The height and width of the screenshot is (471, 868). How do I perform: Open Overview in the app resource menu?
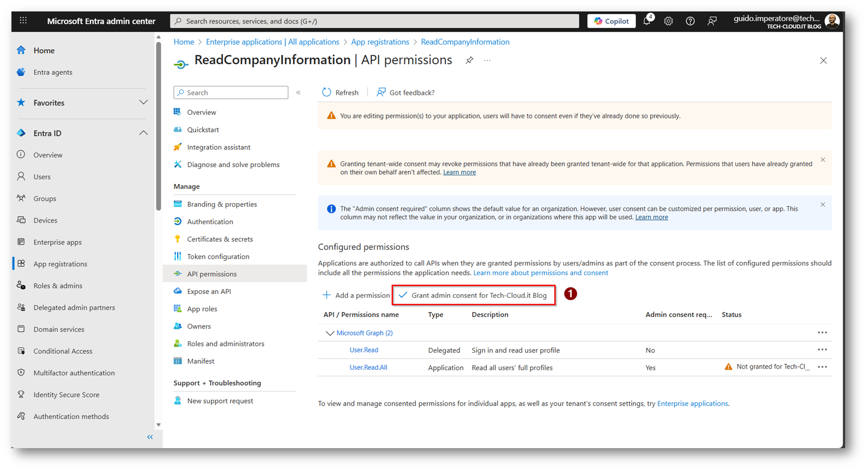[x=202, y=112]
